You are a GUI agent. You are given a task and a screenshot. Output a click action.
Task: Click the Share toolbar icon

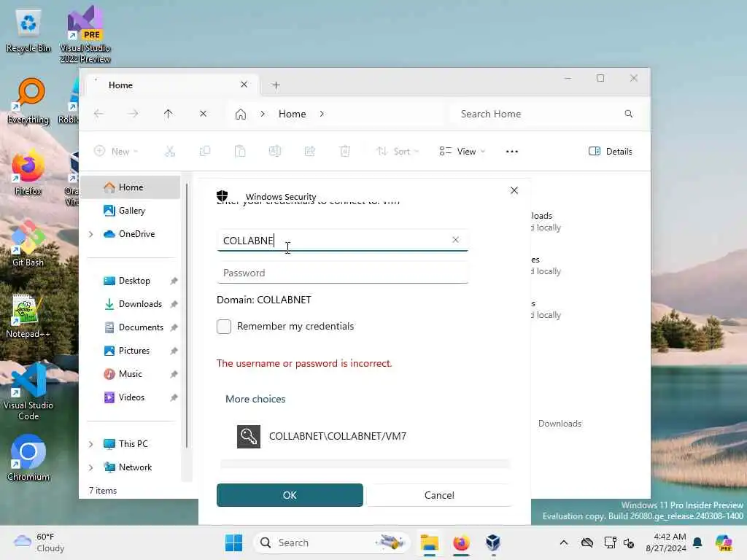click(x=309, y=152)
